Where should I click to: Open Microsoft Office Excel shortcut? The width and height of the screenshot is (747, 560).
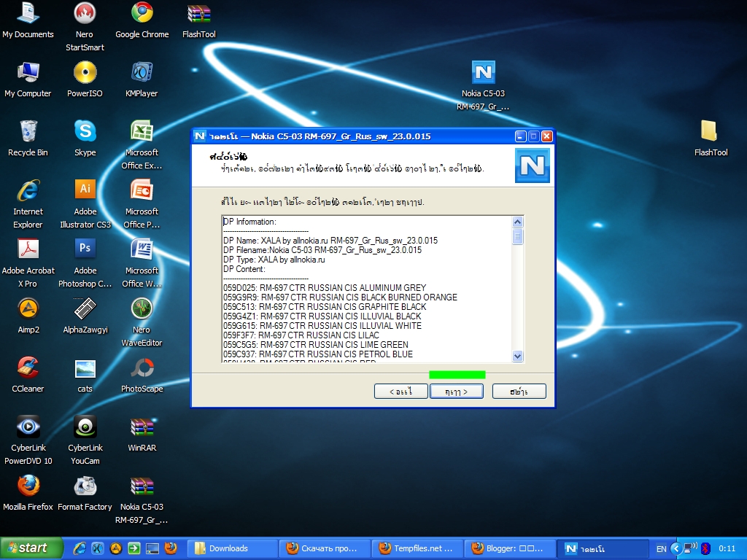pyautogui.click(x=142, y=145)
